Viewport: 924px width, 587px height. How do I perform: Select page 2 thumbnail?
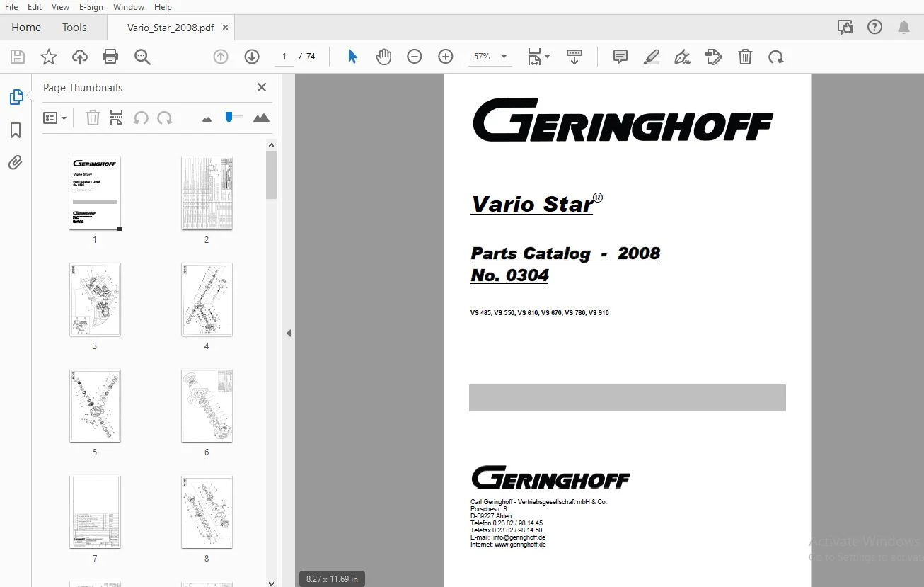207,193
